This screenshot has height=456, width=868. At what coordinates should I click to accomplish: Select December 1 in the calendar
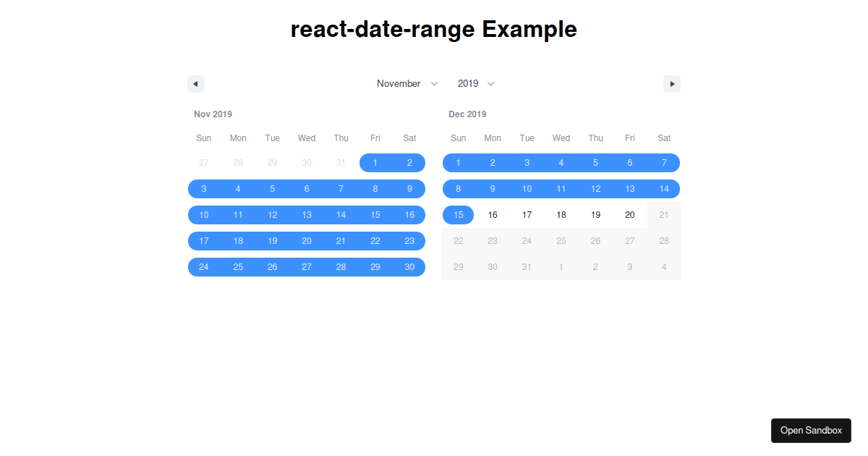pyautogui.click(x=458, y=162)
